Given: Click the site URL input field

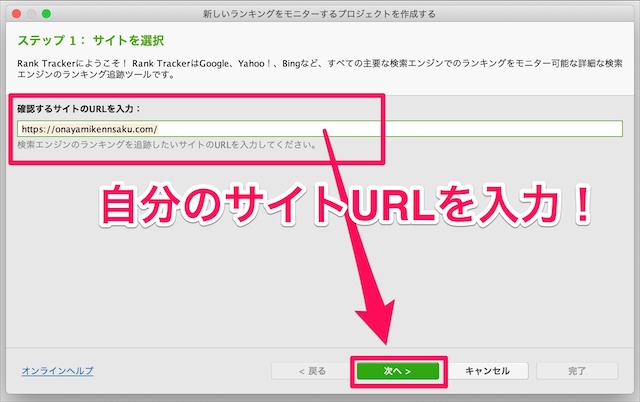Looking at the screenshot, I should (320, 129).
